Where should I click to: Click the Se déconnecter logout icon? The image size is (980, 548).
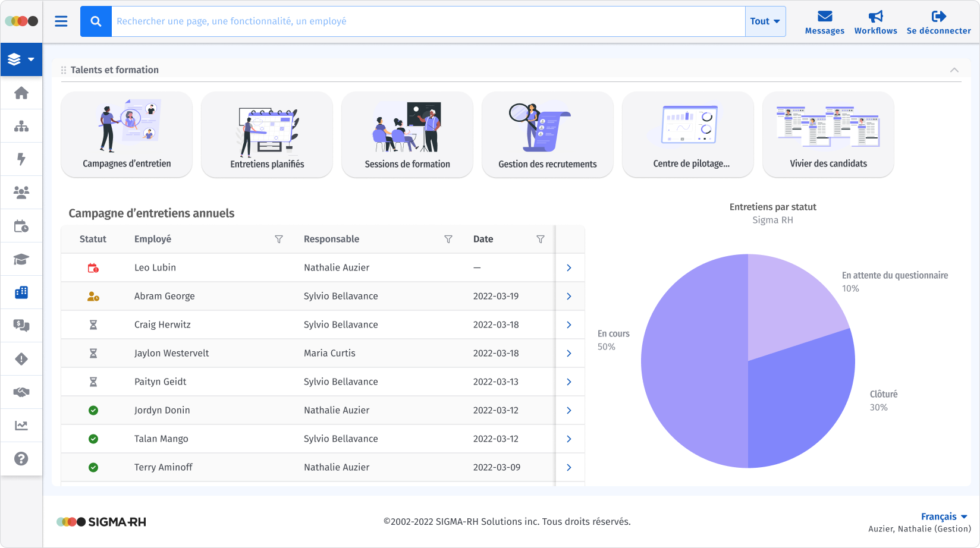tap(938, 15)
